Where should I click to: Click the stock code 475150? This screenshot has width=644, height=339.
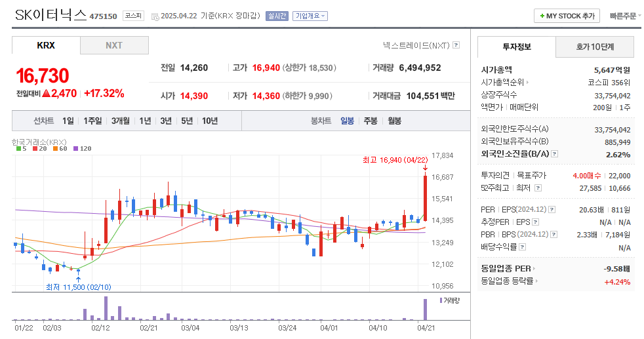tap(103, 16)
